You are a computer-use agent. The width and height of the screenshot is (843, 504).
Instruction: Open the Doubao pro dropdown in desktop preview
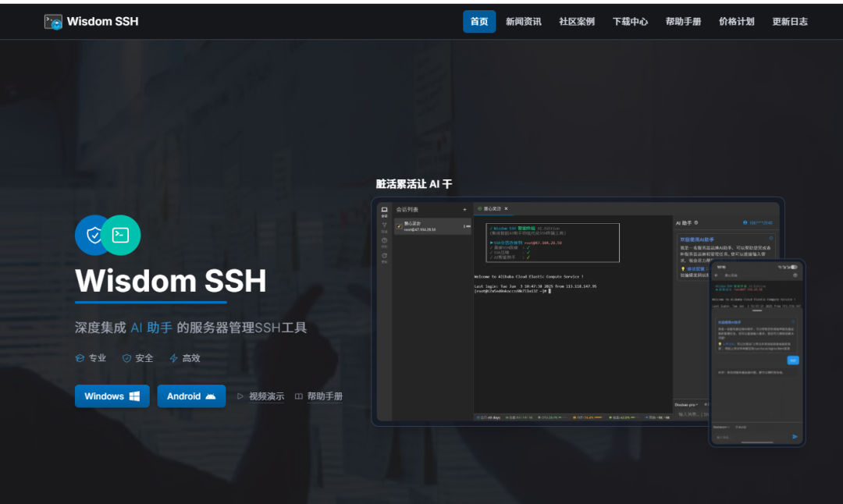(x=686, y=405)
